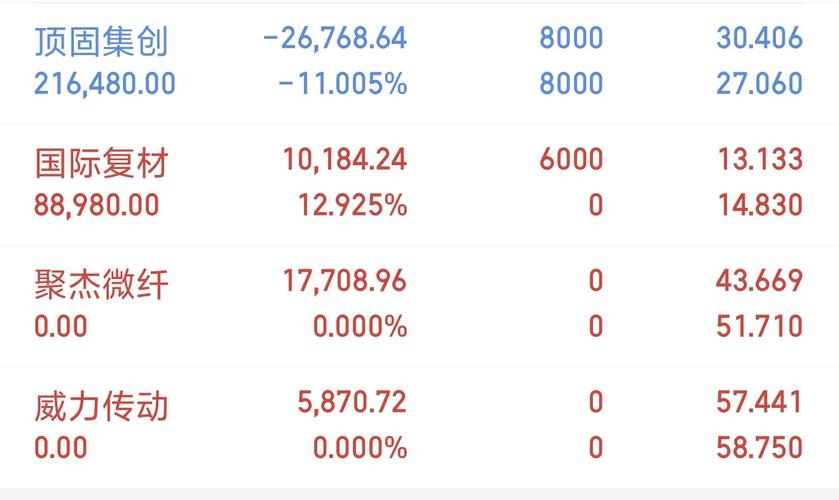This screenshot has width=839, height=500.
Task: Select the 216,480.00 market value
Action: tap(105, 84)
